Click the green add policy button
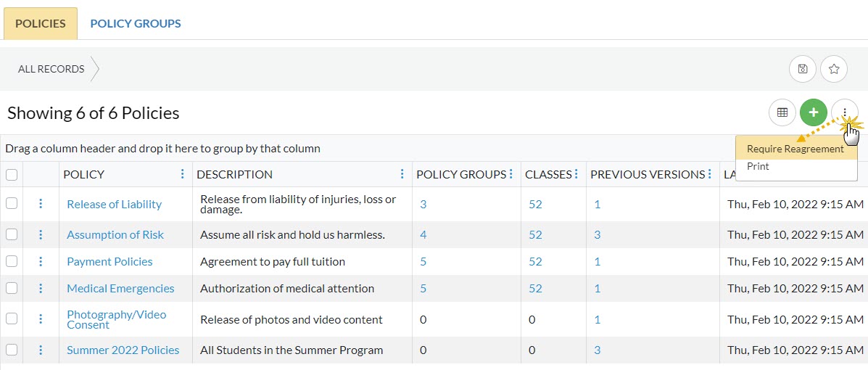868x370 pixels. coord(813,112)
